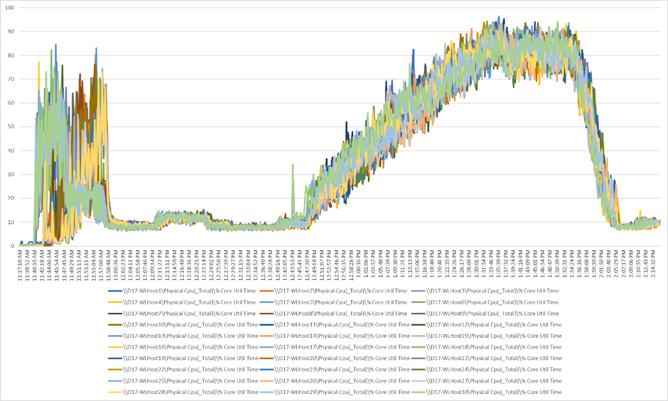This screenshot has width=668, height=401.
Task: Choose the D17-WLHost13 legend entry
Action: pos(183,336)
